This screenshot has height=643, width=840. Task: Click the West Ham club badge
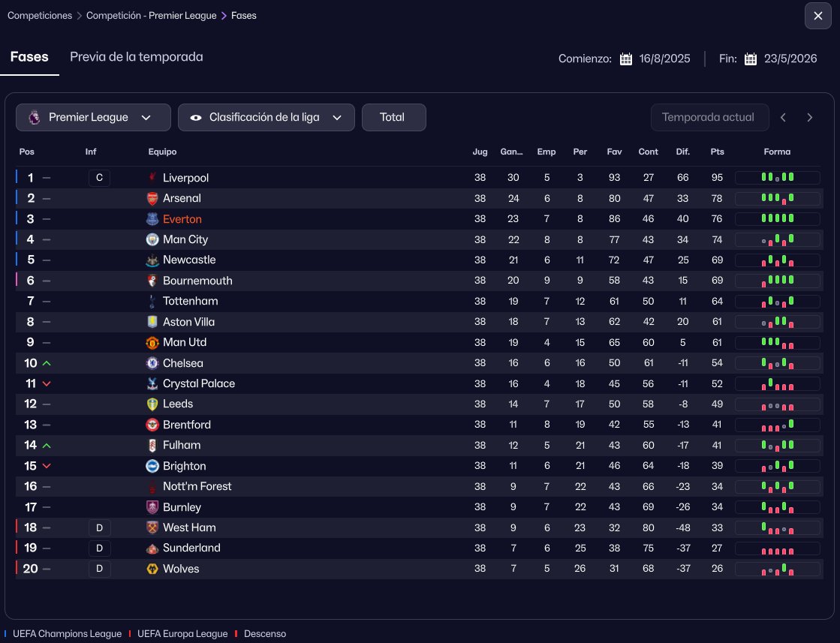pos(152,527)
